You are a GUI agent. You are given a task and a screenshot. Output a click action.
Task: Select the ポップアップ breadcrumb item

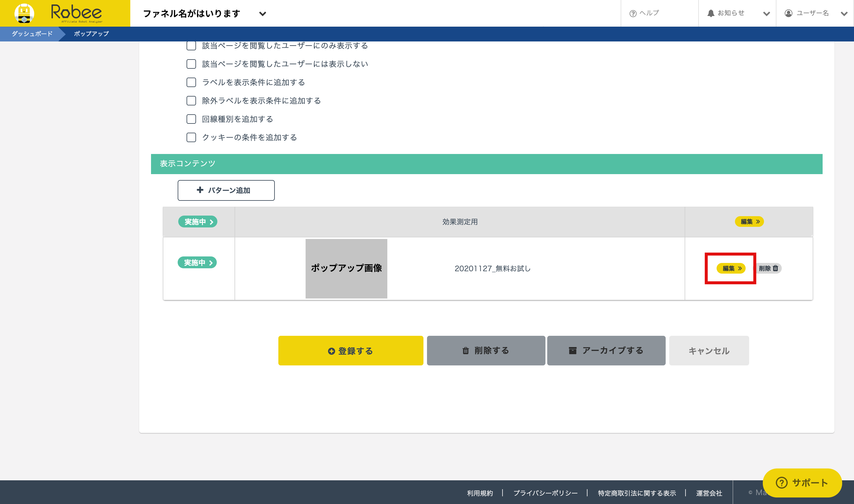(x=91, y=34)
